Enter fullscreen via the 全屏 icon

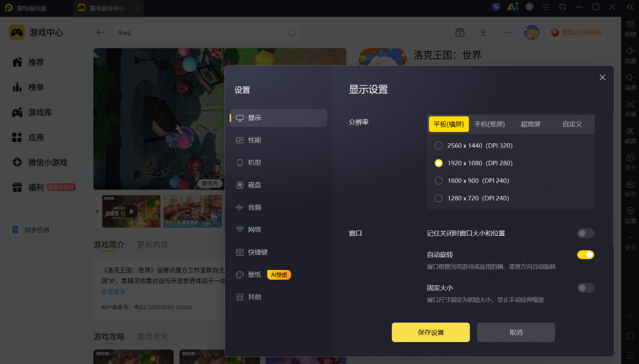(x=630, y=108)
